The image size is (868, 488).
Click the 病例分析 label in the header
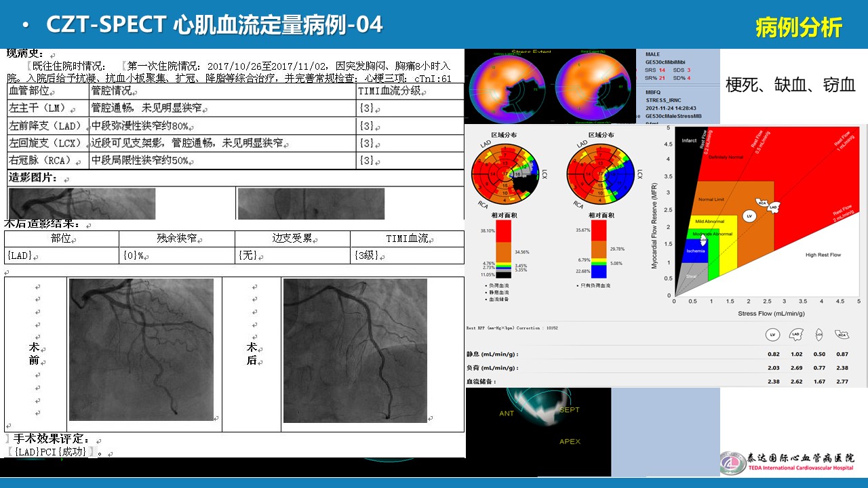(798, 28)
